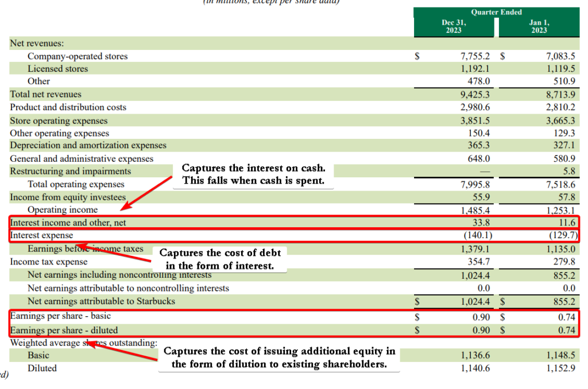Select general and administrative value 580.9
This screenshot has width=588, height=389.
tap(564, 158)
